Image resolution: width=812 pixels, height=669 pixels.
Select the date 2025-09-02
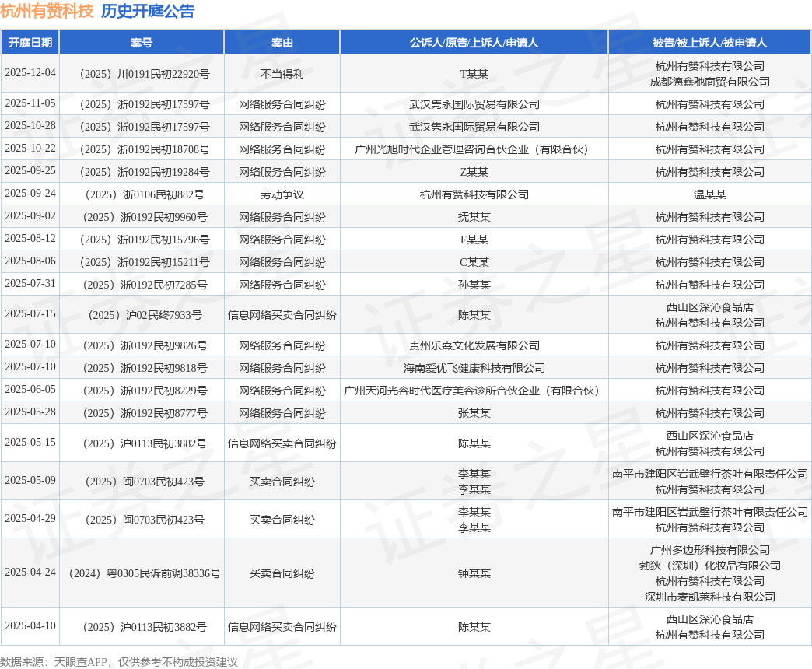tap(30, 215)
